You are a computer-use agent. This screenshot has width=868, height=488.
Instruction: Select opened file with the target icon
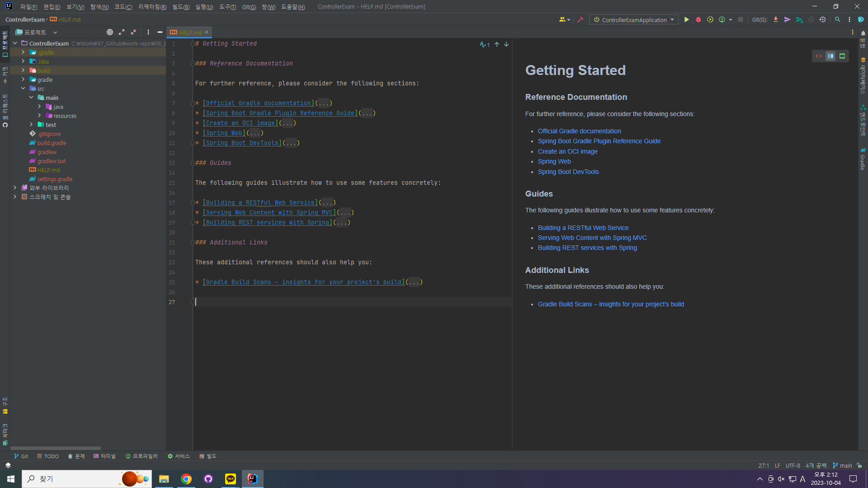(x=110, y=32)
